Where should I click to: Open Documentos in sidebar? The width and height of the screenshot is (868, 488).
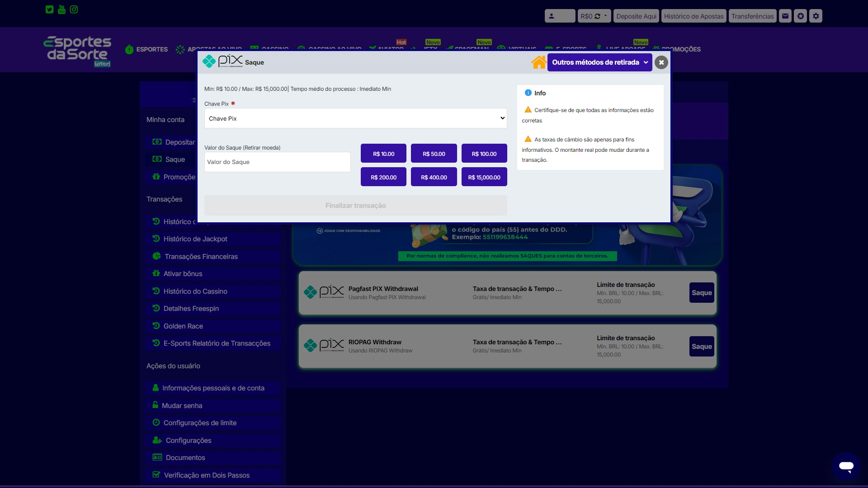(213, 458)
